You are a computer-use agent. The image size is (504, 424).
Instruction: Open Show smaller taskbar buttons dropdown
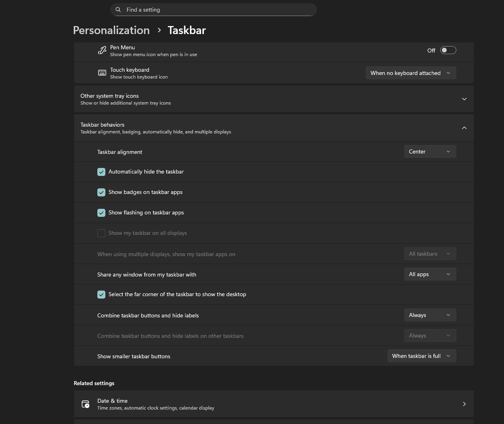coord(421,356)
